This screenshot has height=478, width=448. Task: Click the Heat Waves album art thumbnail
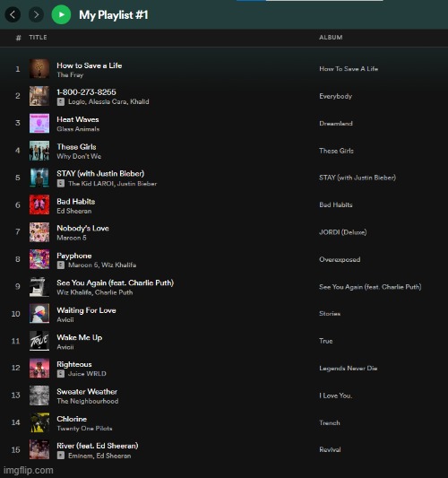point(39,124)
